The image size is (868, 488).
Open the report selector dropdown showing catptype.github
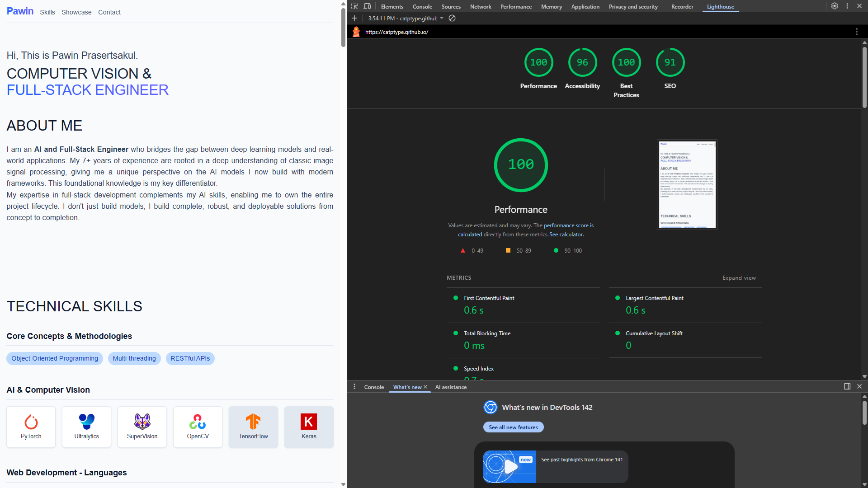[406, 18]
